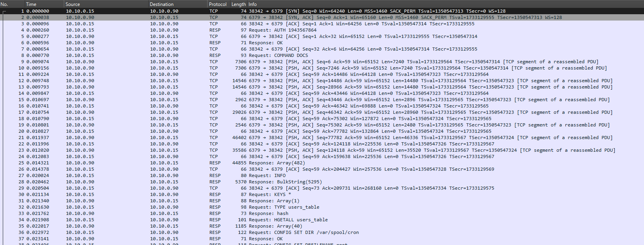Select packet 3 ACK row at 0.000096
This screenshot has width=644, height=245.
coord(322,24)
